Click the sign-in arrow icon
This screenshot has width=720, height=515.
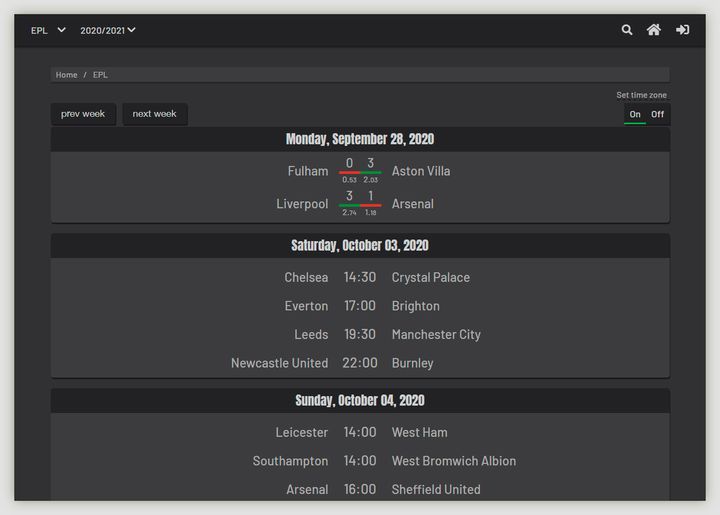(x=682, y=30)
